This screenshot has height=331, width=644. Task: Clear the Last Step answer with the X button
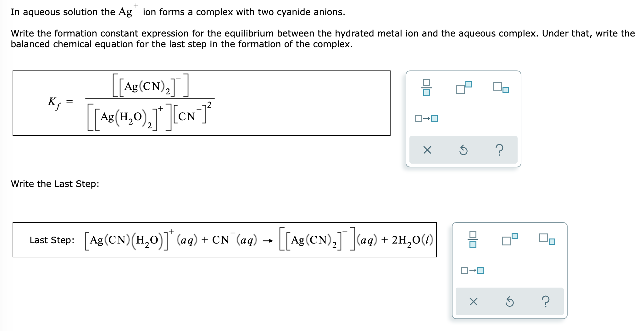pos(474,302)
